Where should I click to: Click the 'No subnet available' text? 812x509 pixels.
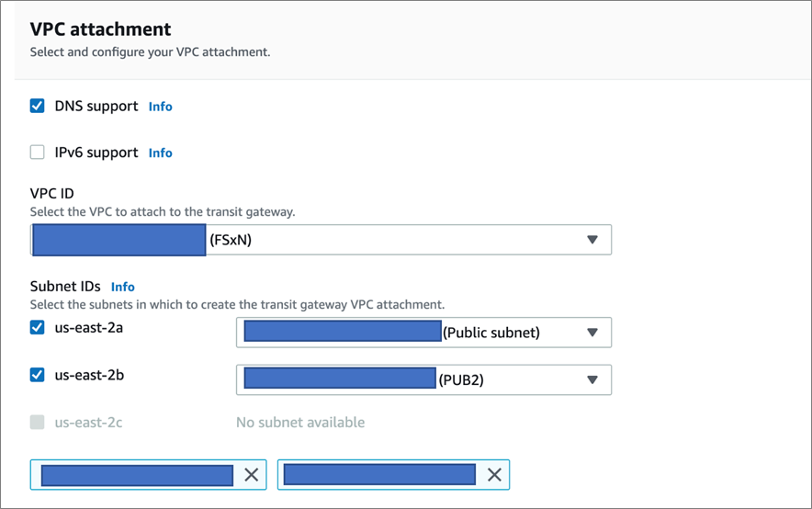point(300,423)
